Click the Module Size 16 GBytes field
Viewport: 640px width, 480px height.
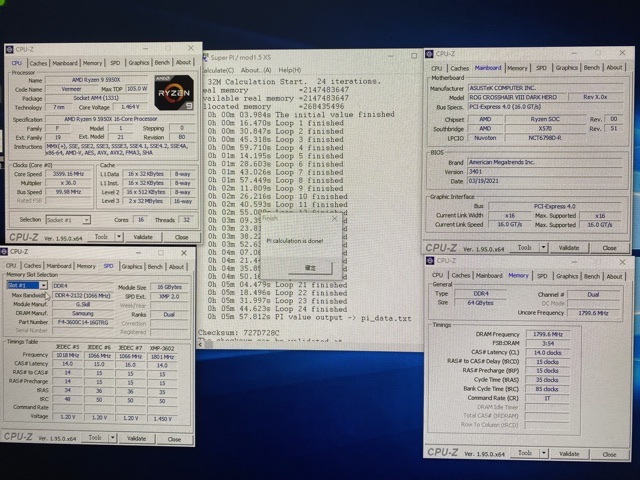pyautogui.click(x=169, y=287)
